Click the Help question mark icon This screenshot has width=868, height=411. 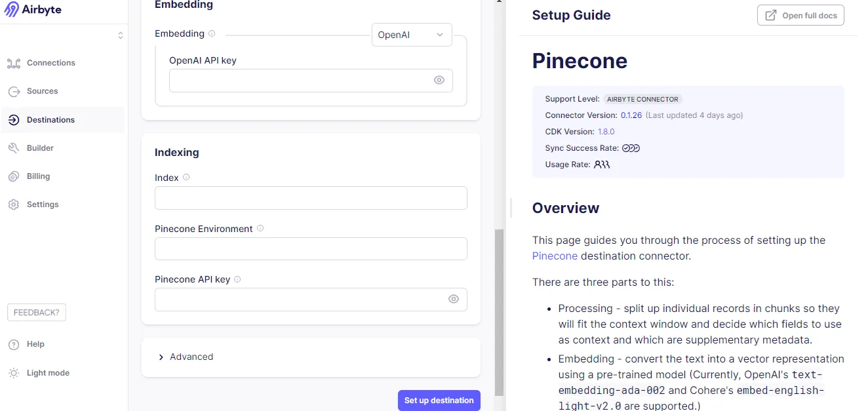pyautogui.click(x=14, y=344)
